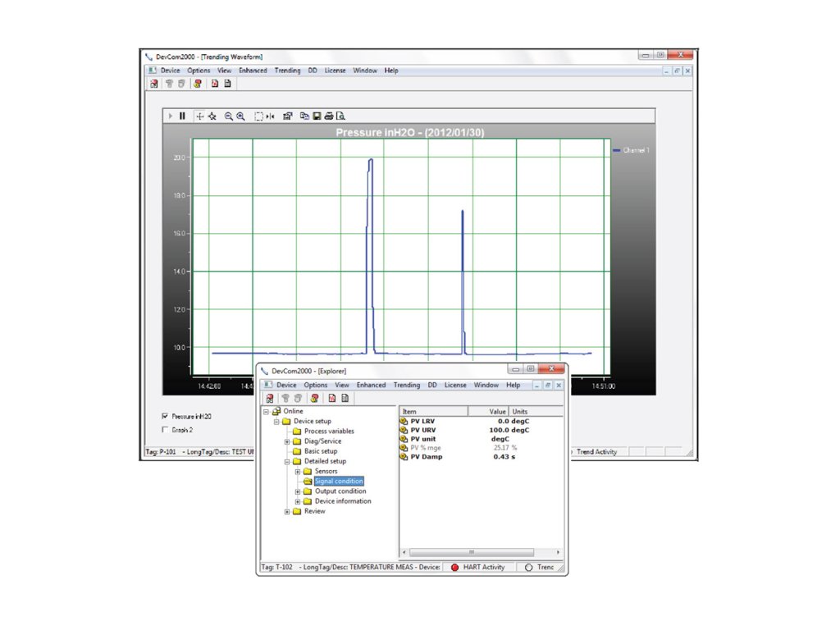Select the PV Damp item row
This screenshot has width=840, height=630.
pos(427,457)
